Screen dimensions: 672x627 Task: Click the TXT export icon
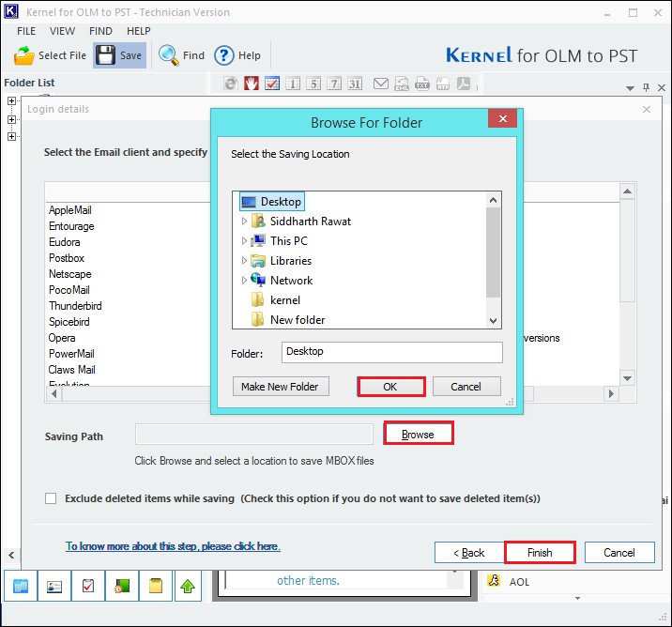422,84
